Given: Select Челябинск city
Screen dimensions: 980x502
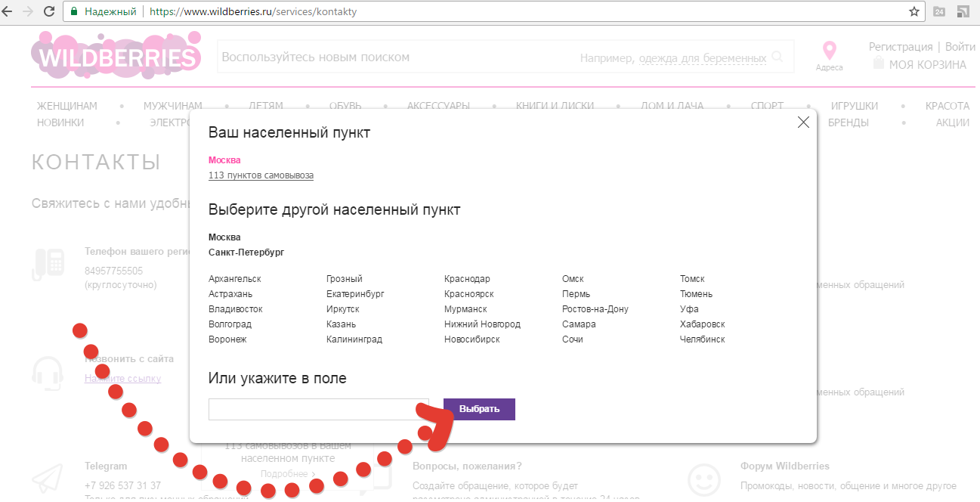Looking at the screenshot, I should tap(703, 339).
